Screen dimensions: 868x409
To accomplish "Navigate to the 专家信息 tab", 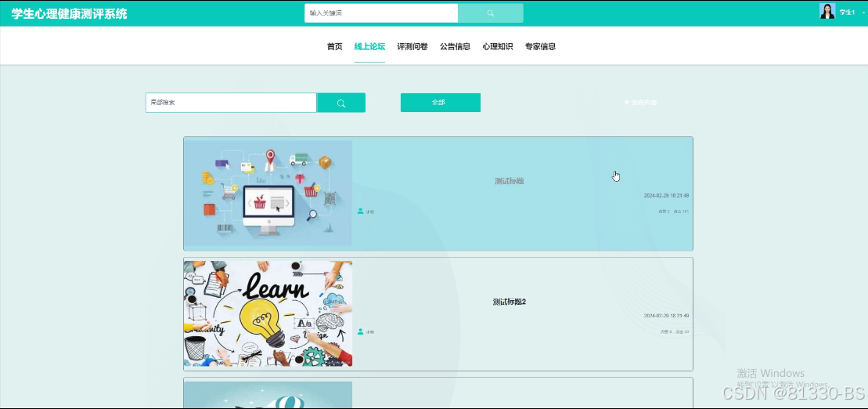I will [x=540, y=46].
